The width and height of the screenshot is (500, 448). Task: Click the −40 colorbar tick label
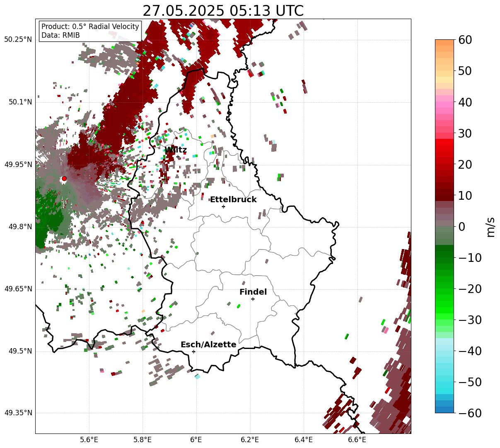click(x=470, y=351)
